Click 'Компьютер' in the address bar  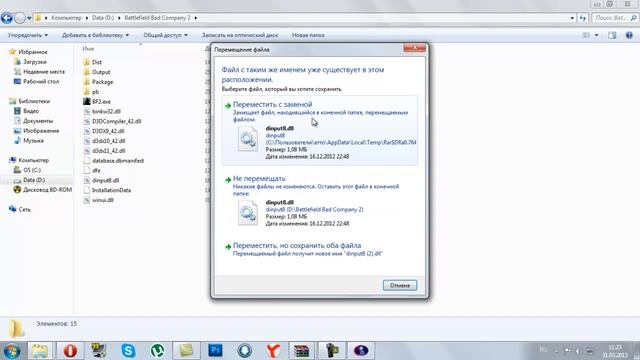point(66,18)
